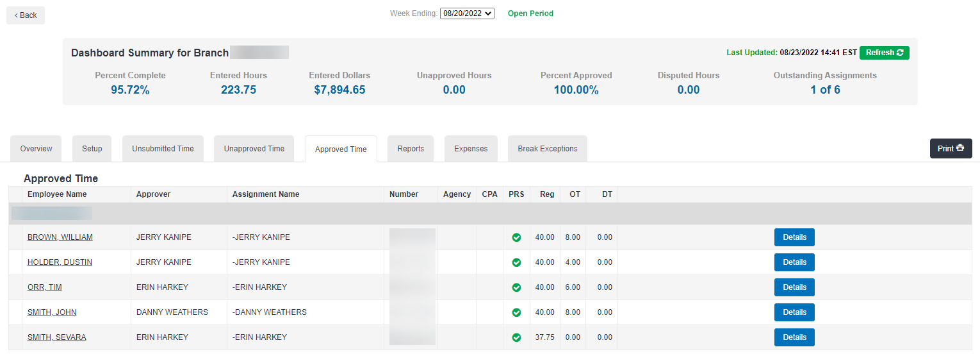Open the Expenses tab
This screenshot has width=980, height=363.
point(471,149)
